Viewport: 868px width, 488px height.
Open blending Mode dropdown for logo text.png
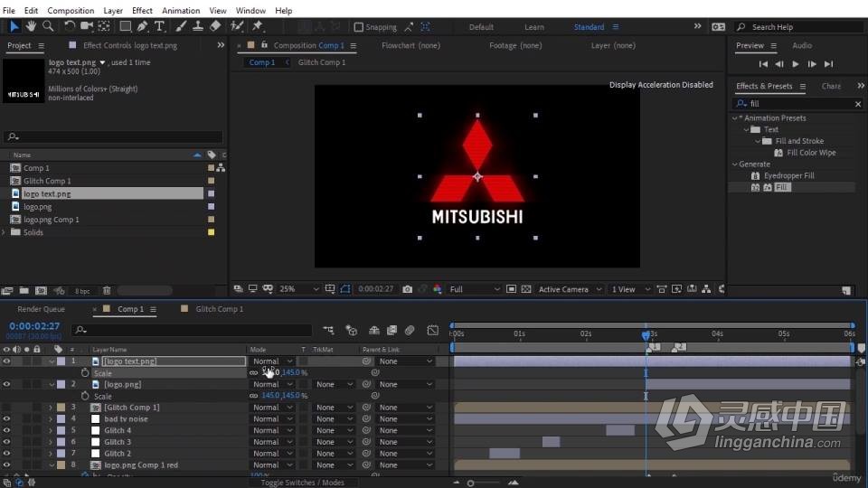pos(272,361)
